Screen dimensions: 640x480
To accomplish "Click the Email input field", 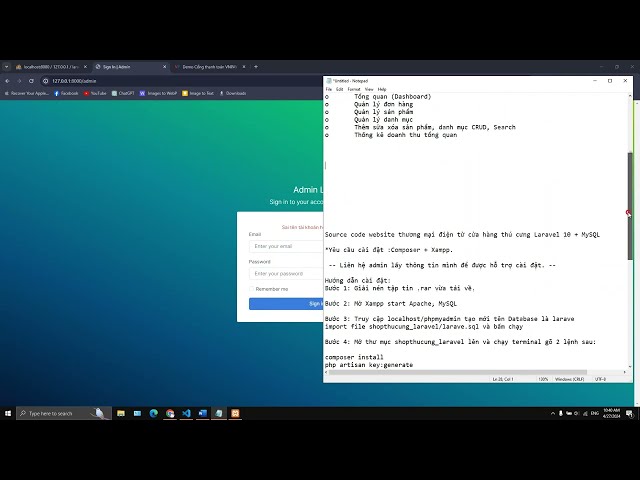I will pyautogui.click(x=286, y=247).
